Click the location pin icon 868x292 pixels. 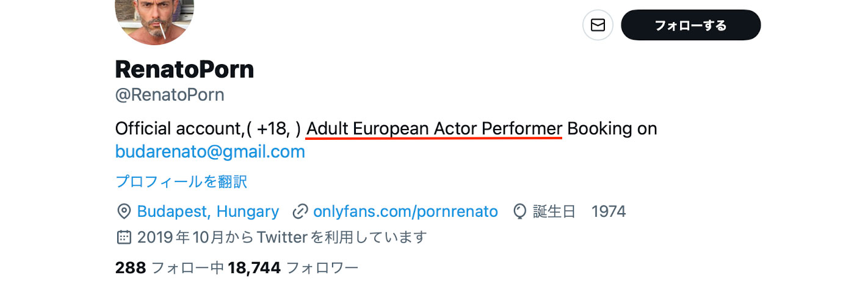click(123, 212)
